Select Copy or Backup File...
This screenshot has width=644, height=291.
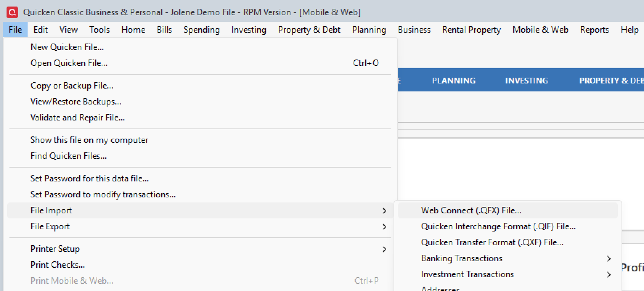[x=200, y=86]
